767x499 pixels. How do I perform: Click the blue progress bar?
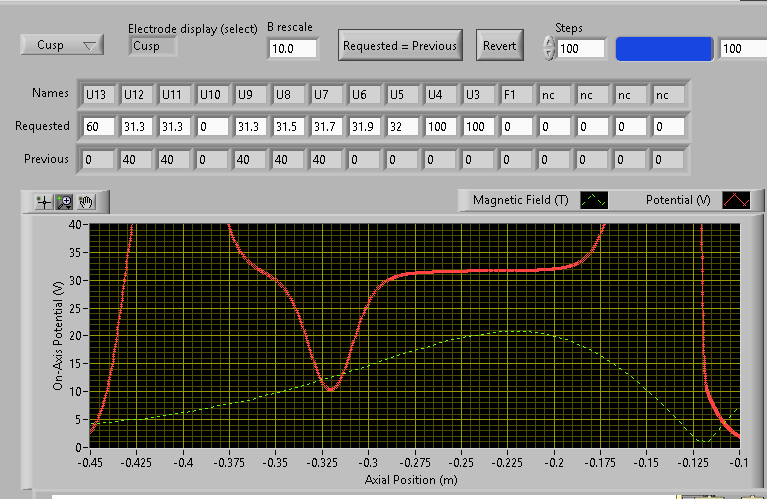pos(664,48)
